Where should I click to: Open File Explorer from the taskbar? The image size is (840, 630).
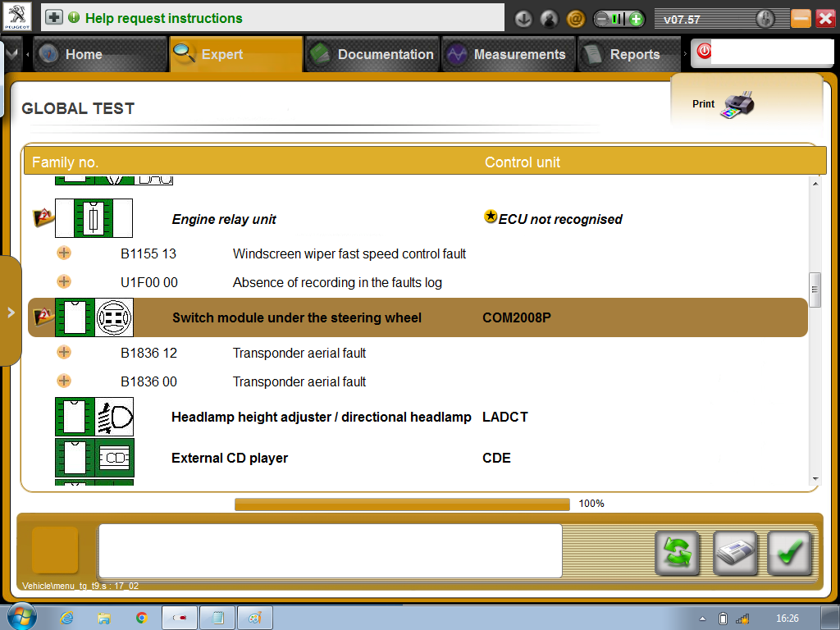[103, 619]
